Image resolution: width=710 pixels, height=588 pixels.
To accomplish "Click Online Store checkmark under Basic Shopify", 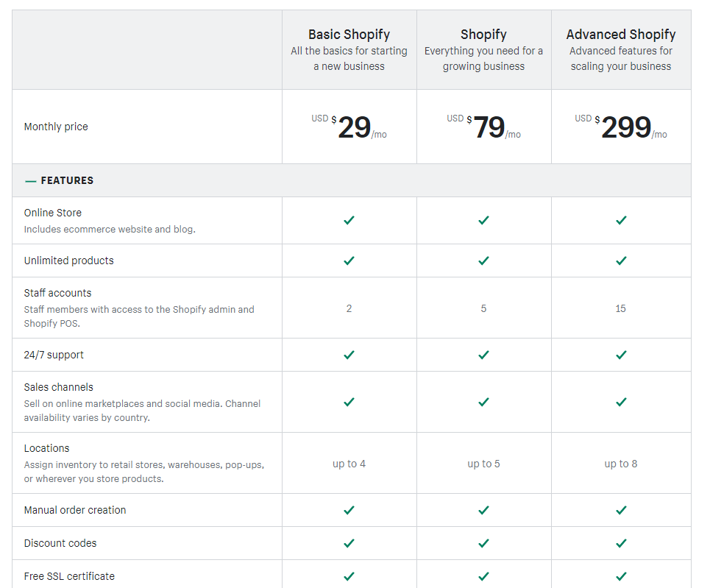I will click(x=349, y=220).
